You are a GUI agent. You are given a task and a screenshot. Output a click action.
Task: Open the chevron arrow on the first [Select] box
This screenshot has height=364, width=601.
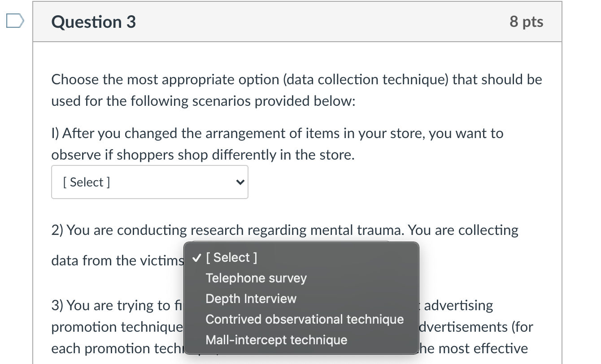240,182
